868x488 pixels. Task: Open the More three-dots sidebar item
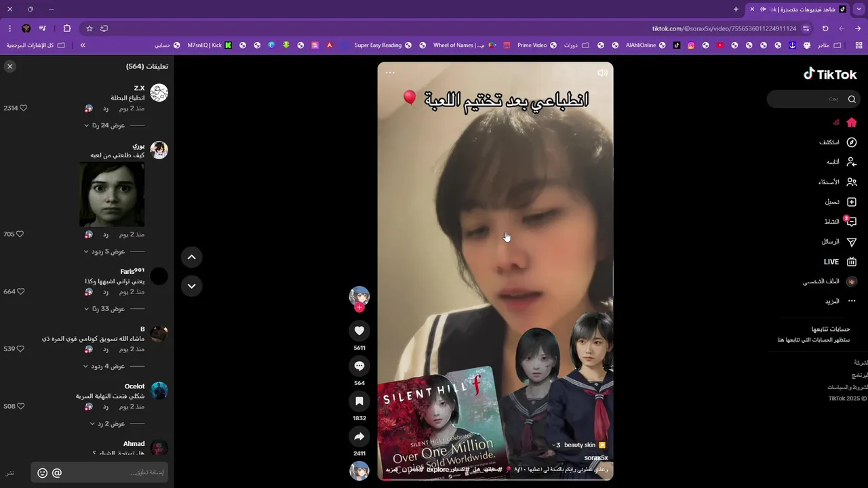[841, 301]
